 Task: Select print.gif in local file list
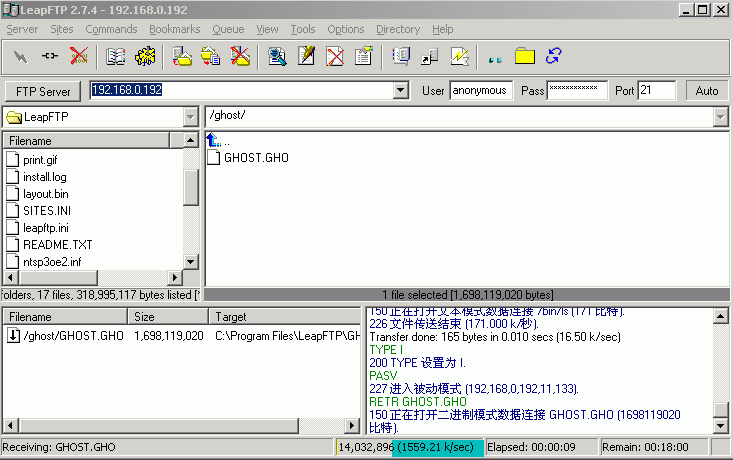(40, 160)
